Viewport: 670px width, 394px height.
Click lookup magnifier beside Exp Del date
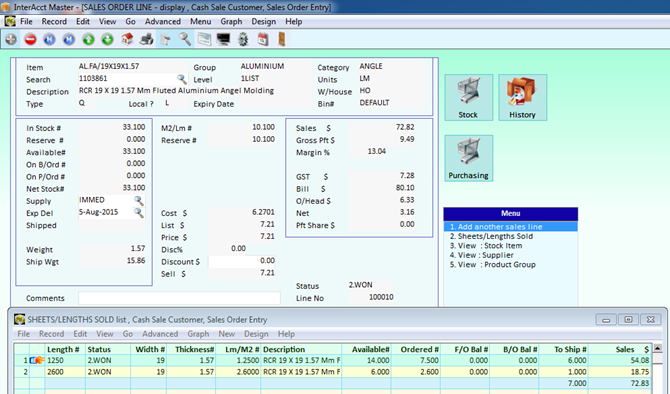[138, 212]
